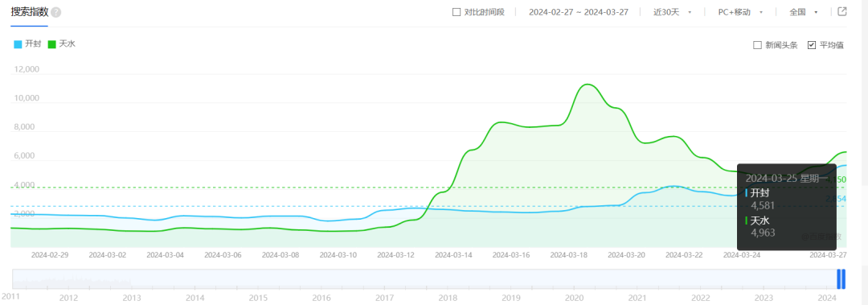Check the 新闻头条 checkbox
Screen dimensions: 868x305
tap(757, 46)
